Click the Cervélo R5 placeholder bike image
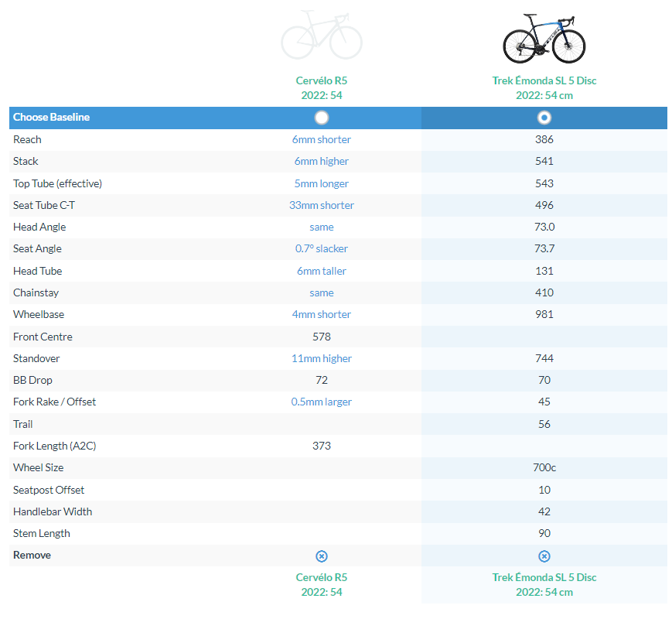 (x=322, y=36)
